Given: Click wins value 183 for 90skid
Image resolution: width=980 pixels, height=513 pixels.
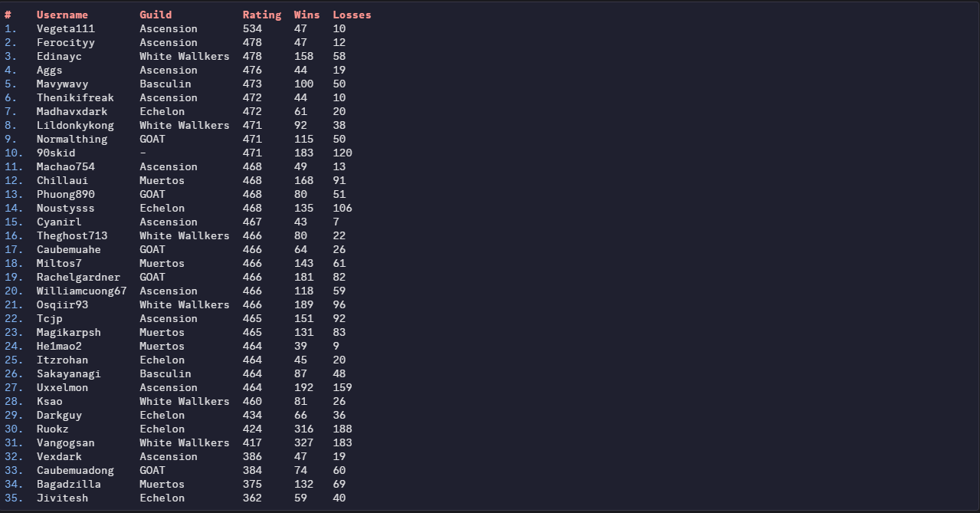Looking at the screenshot, I should click(303, 153).
